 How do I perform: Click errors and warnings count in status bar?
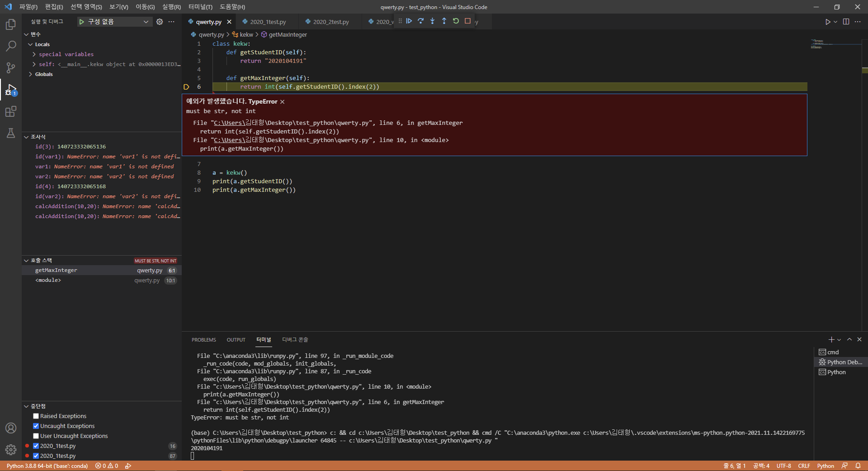(x=107, y=466)
